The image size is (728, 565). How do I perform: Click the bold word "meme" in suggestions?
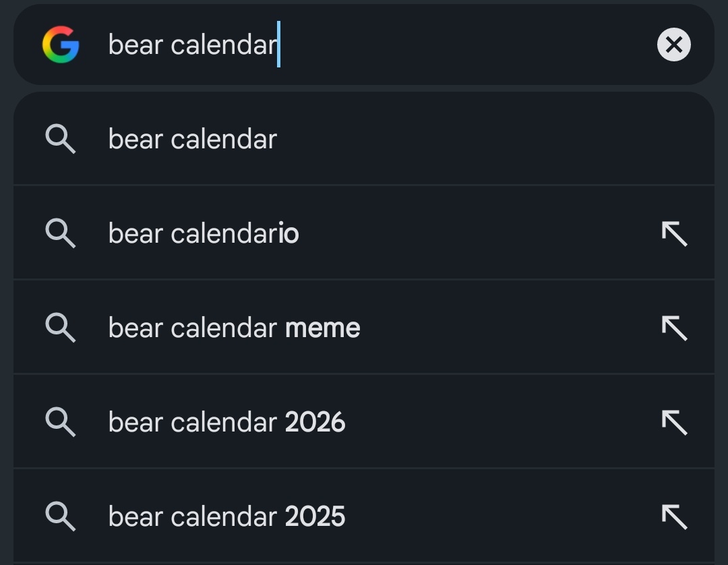[322, 328]
